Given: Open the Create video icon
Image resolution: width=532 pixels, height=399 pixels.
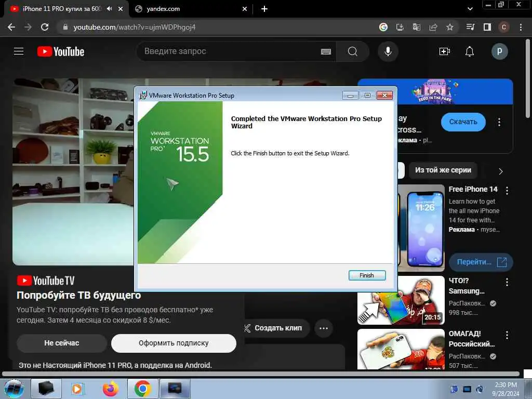Looking at the screenshot, I should [445, 51].
